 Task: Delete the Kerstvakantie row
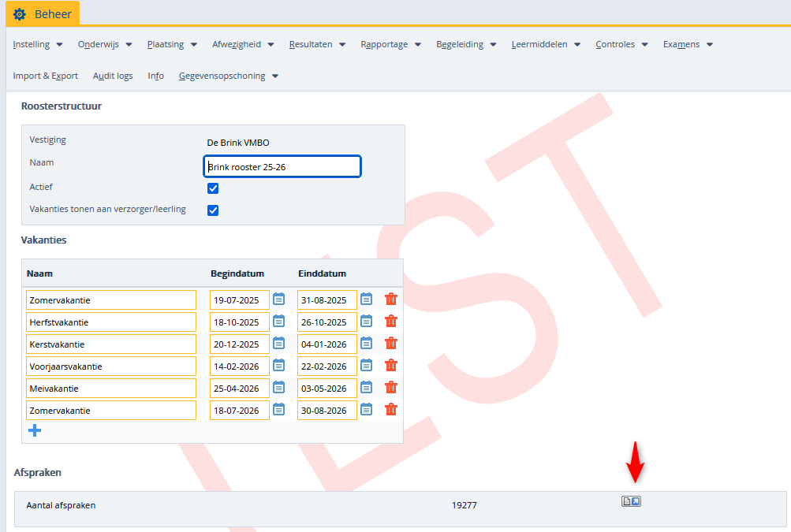point(391,344)
